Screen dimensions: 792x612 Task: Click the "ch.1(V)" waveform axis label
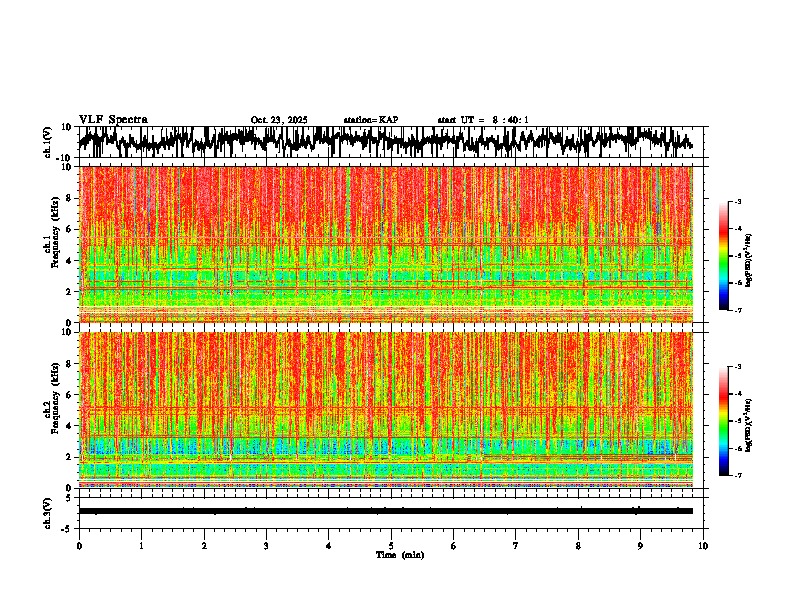(x=48, y=142)
